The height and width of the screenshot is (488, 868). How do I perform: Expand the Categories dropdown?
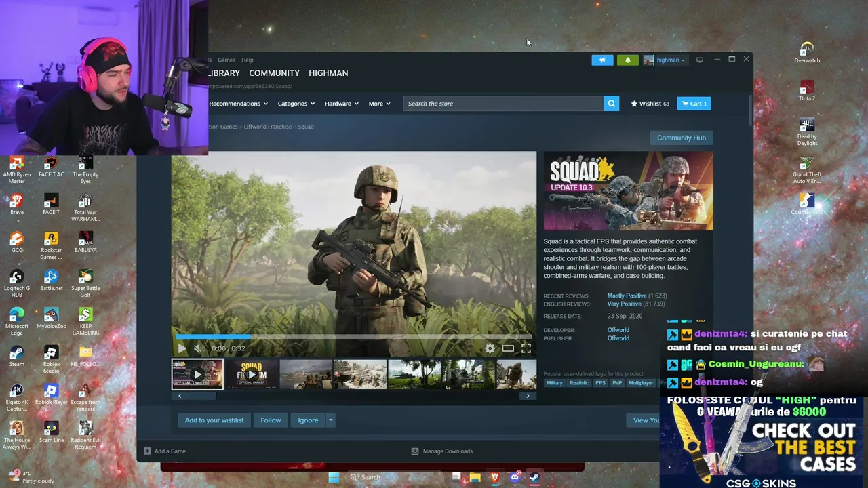296,104
